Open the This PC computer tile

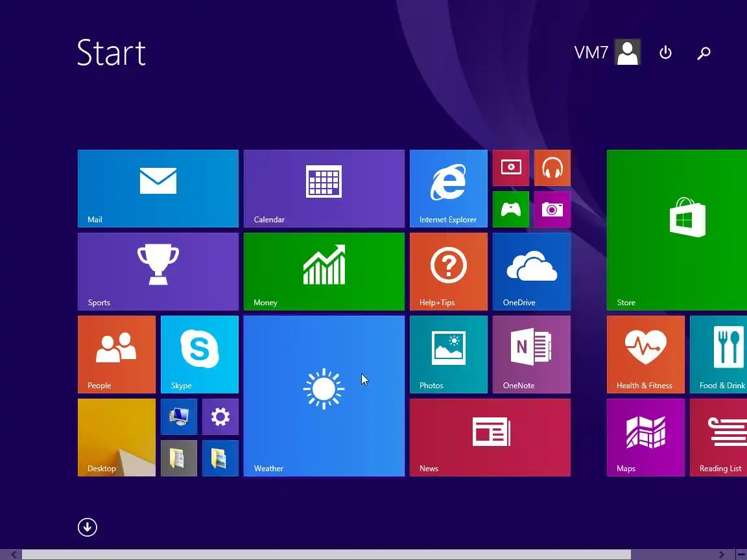tap(179, 417)
